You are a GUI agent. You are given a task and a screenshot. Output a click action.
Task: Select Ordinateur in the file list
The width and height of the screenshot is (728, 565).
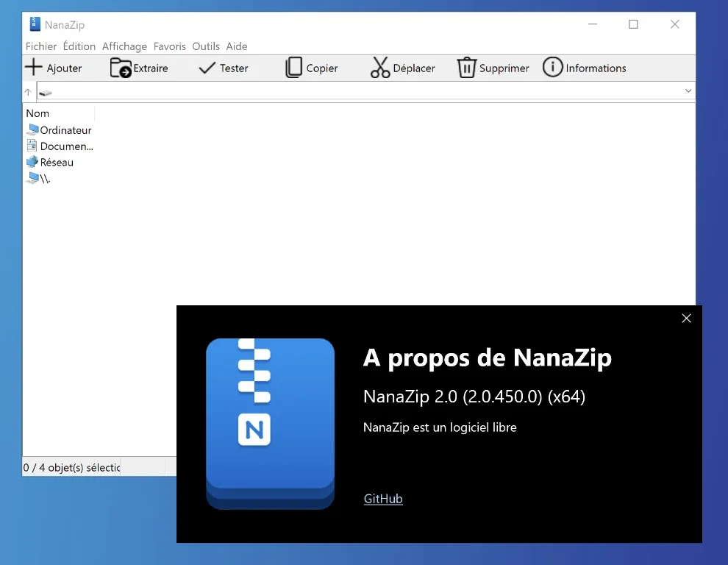(65, 130)
